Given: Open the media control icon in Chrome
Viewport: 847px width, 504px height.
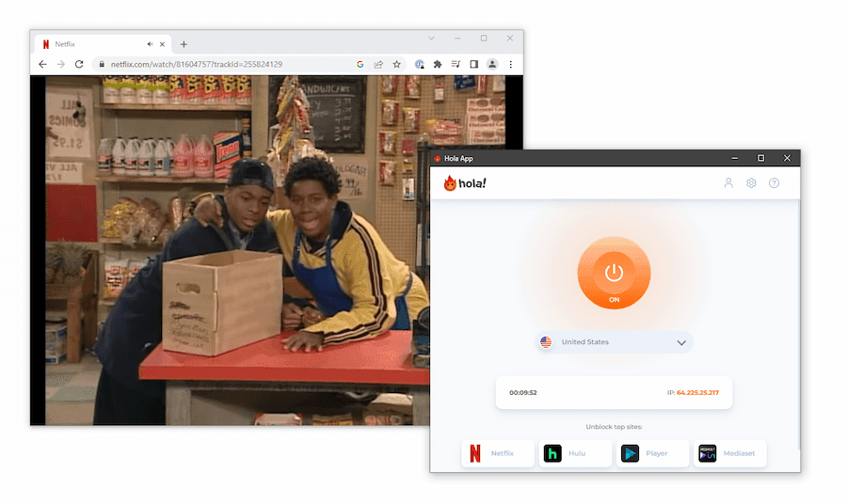Looking at the screenshot, I should point(455,64).
